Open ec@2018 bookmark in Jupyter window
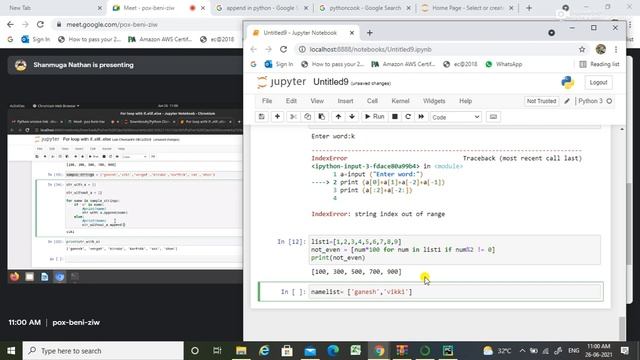Viewport: 640px width, 360px height. (460, 64)
